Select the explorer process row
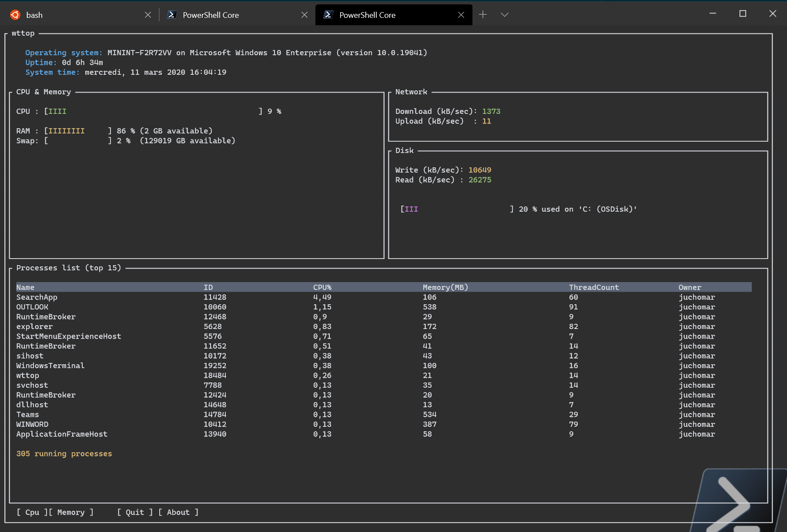Viewport: 787px width, 532px height. click(384, 326)
